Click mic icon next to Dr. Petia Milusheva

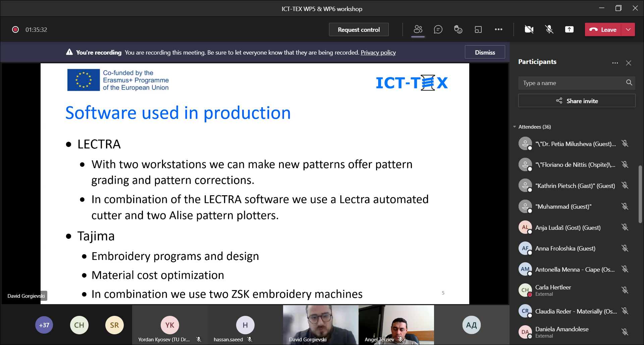coord(625,143)
